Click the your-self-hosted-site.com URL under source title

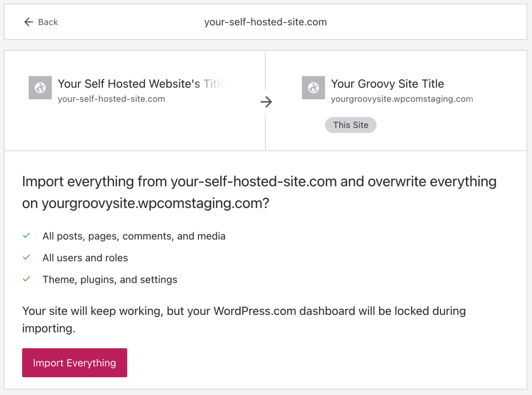[111, 99]
